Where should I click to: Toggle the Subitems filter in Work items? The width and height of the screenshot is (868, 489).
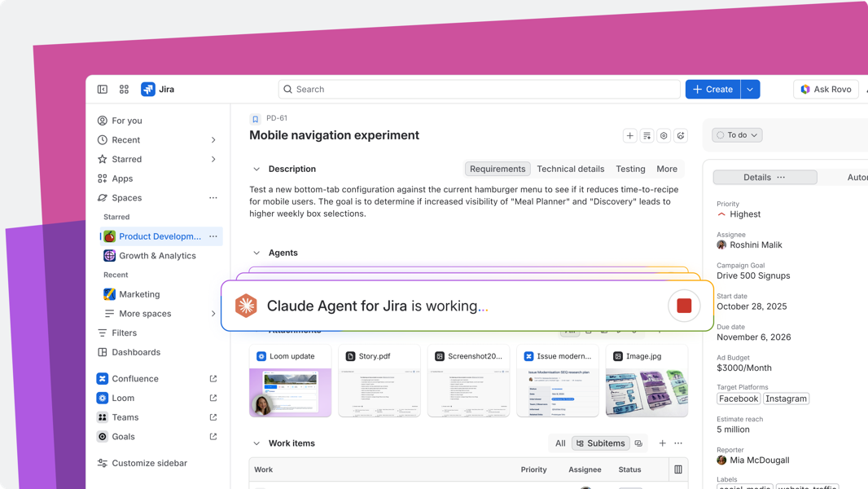pyautogui.click(x=601, y=443)
